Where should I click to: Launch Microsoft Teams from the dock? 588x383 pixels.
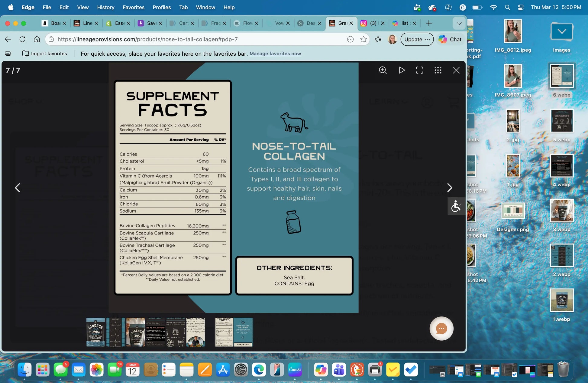coord(339,370)
